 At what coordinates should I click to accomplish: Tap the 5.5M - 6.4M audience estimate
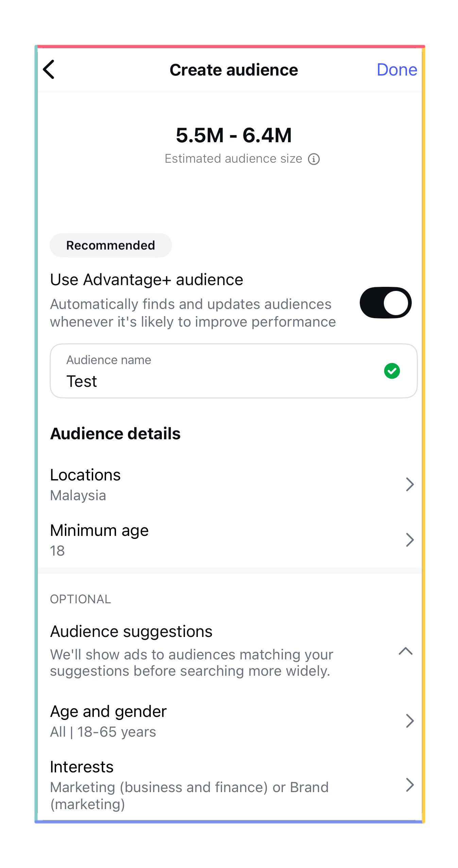(234, 135)
